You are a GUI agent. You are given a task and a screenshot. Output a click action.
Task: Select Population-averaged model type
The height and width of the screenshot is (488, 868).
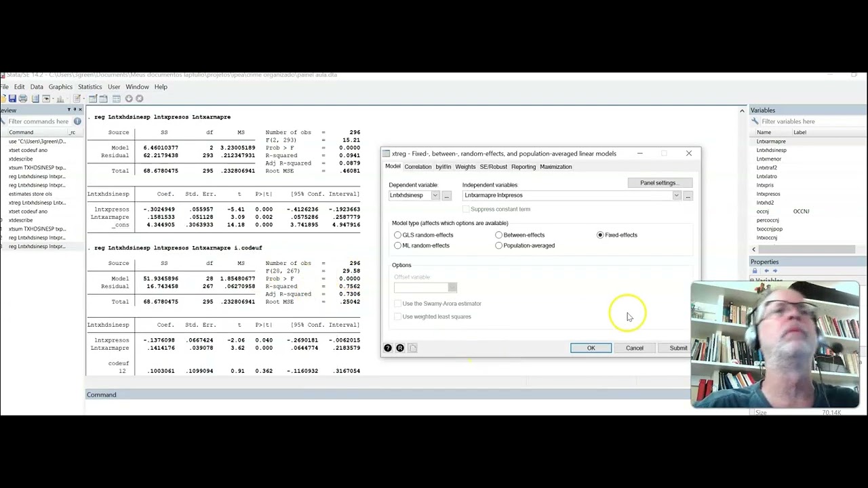(x=499, y=245)
